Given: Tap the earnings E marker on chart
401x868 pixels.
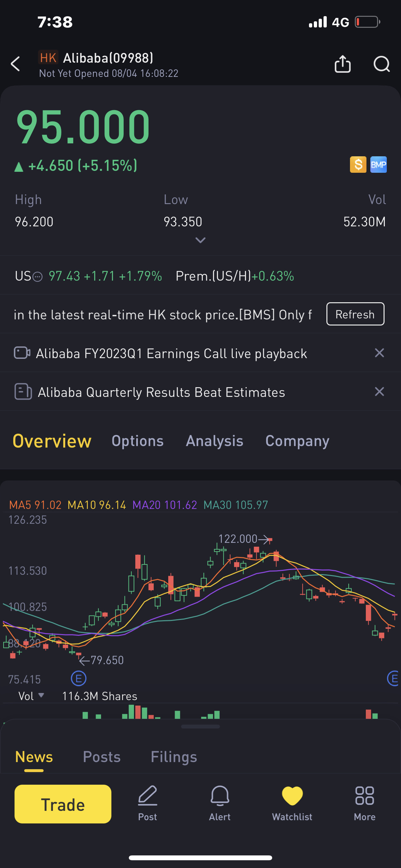Looking at the screenshot, I should (x=78, y=679).
